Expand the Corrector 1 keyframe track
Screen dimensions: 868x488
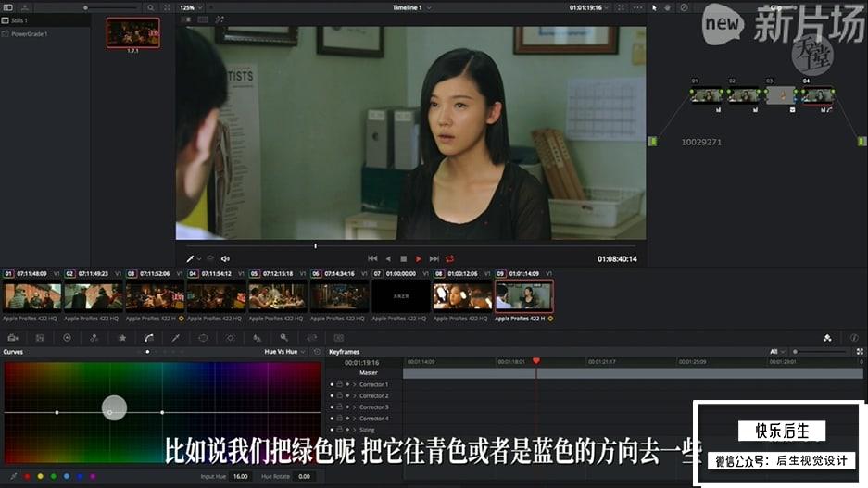pyautogui.click(x=354, y=384)
